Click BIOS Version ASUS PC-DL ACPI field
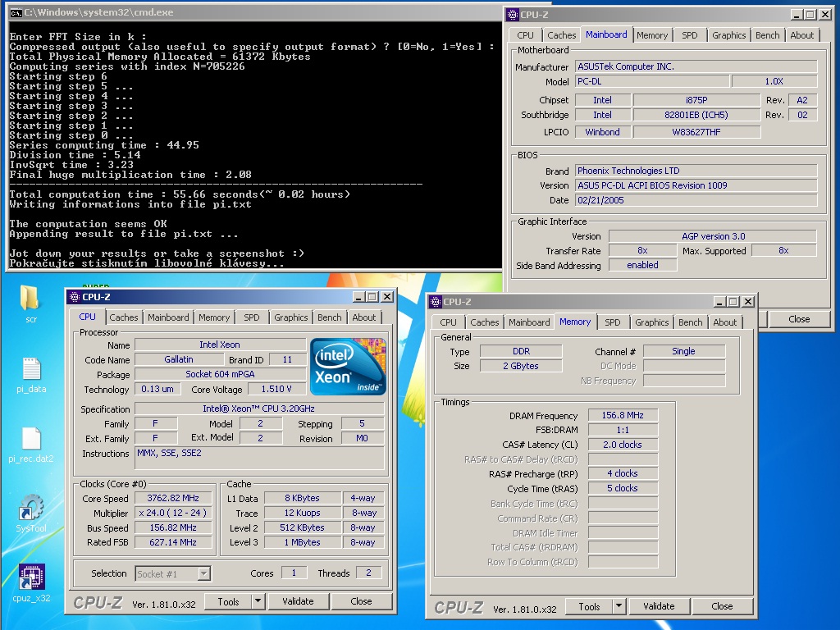840x630 pixels. 696,186
